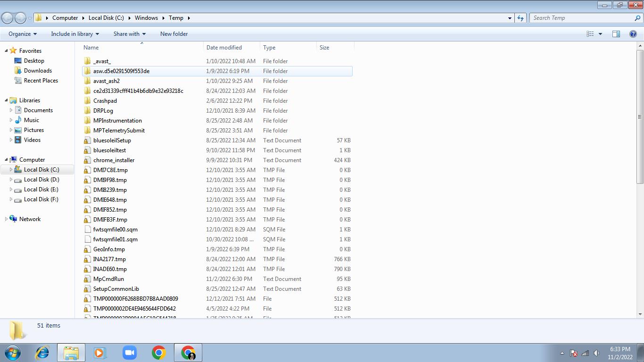Image resolution: width=644 pixels, height=362 pixels.
Task: Open the view options dropdown arrow
Action: pos(600,34)
